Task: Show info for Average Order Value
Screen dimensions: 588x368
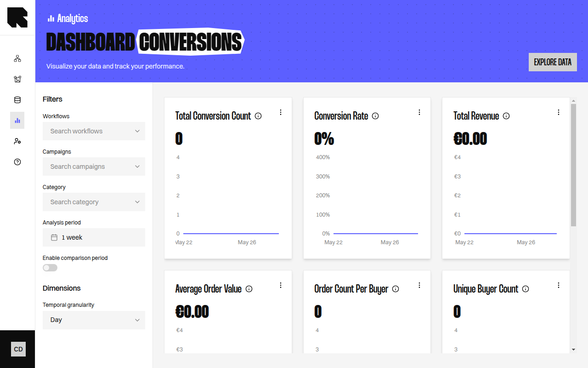Action: tap(249, 289)
